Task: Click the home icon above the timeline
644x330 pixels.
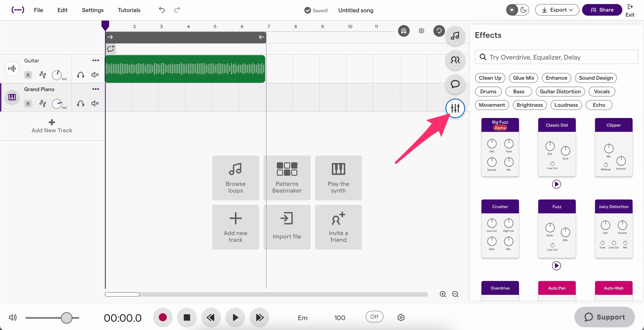Action: coord(403,30)
